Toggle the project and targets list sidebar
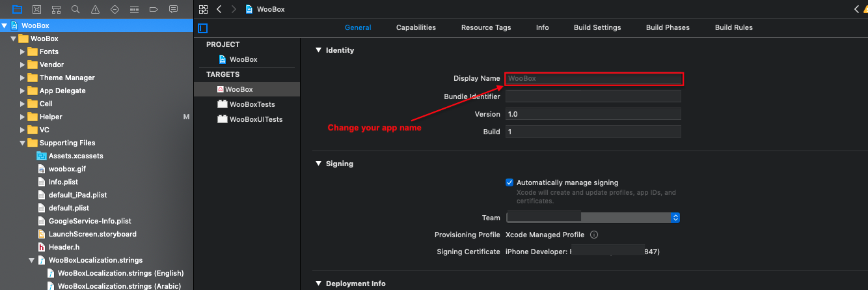 click(x=202, y=28)
